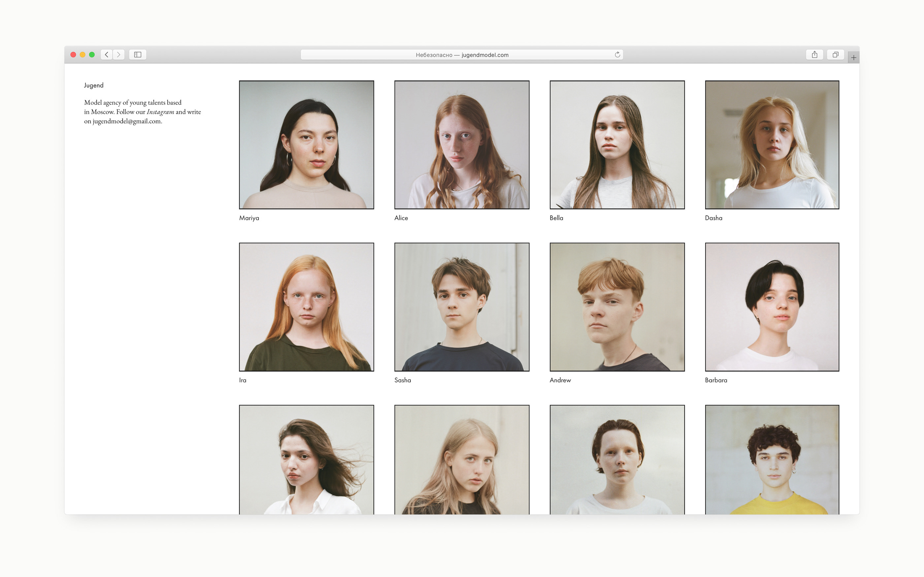Open a new tab with plus button
The image size is (924, 577).
[x=853, y=58]
